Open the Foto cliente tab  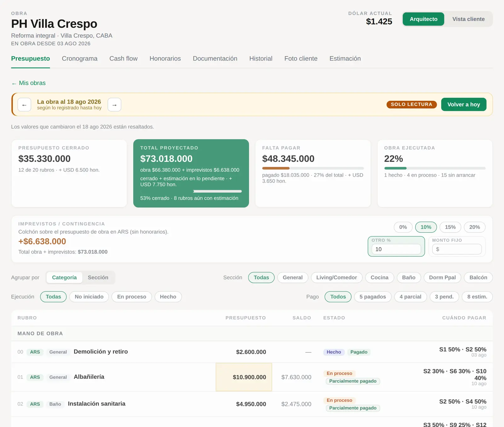(301, 59)
